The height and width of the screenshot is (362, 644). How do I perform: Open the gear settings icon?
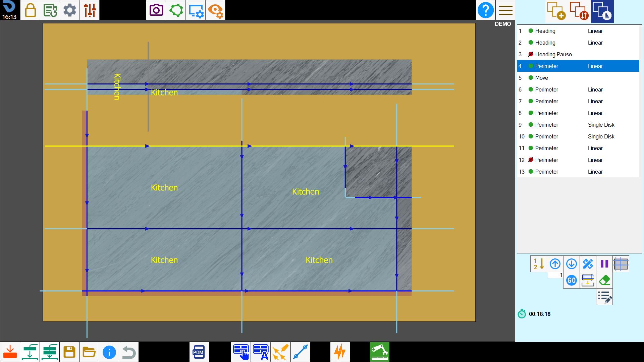70,10
